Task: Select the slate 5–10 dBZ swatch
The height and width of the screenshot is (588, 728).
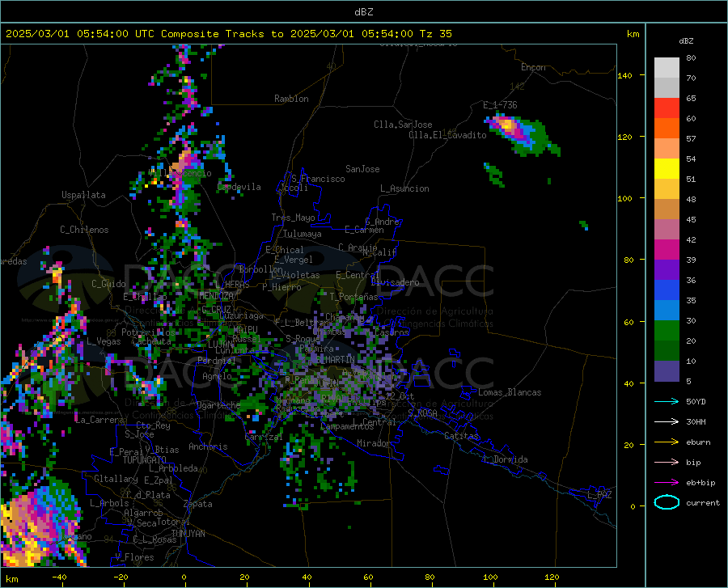Action: point(667,371)
